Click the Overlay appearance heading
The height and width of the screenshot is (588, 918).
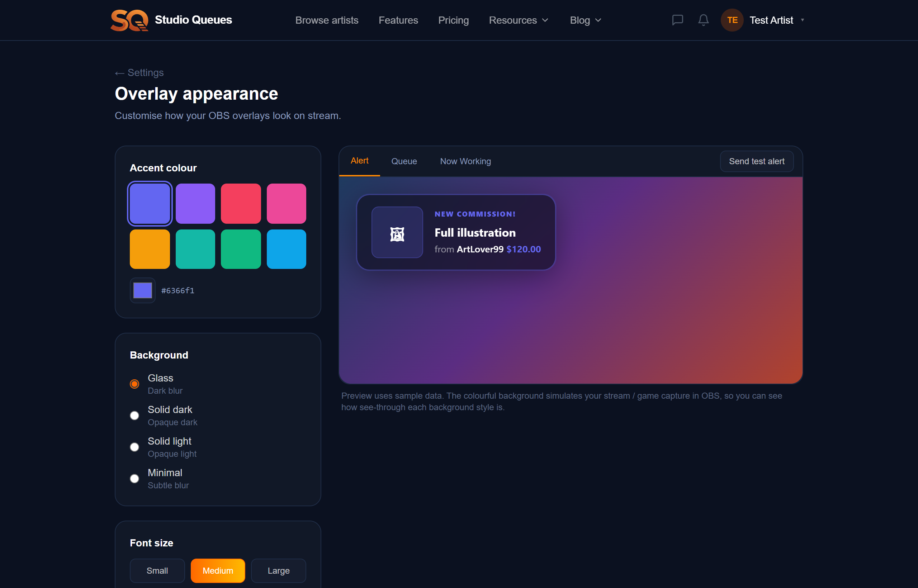[x=196, y=94]
